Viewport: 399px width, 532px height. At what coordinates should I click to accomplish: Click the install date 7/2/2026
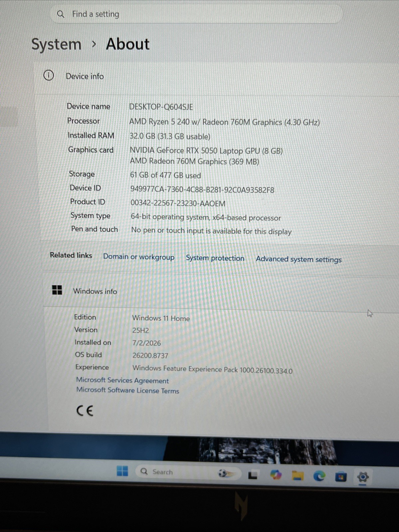coord(146,343)
